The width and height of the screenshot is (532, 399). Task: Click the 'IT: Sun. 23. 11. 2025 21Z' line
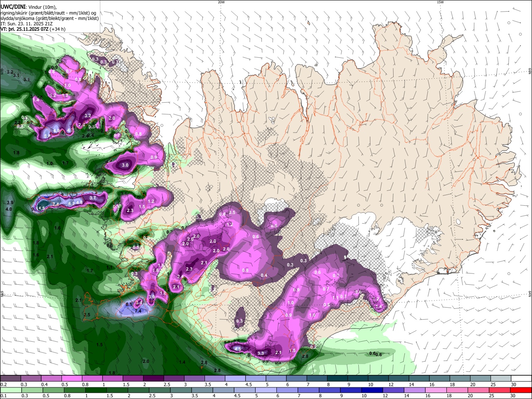point(26,24)
